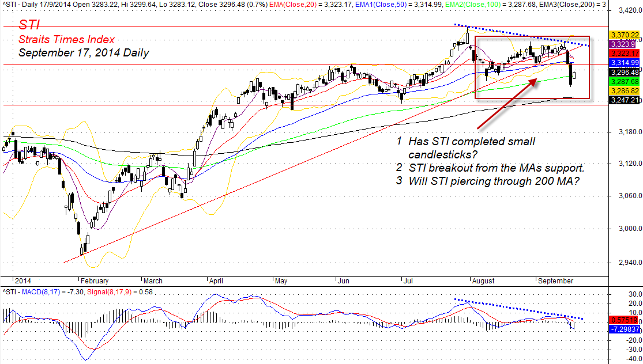Click the September label on the time axis
This screenshot has width=643, height=364.
tap(556, 281)
